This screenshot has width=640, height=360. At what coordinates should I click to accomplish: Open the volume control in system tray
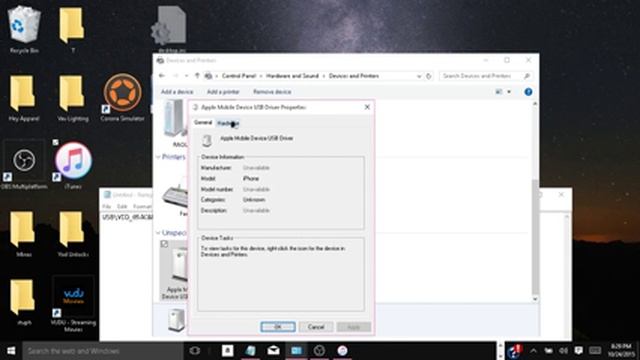tap(563, 351)
